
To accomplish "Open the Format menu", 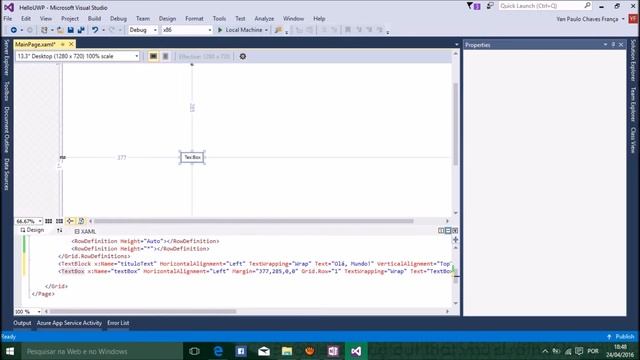I will 194,19.
